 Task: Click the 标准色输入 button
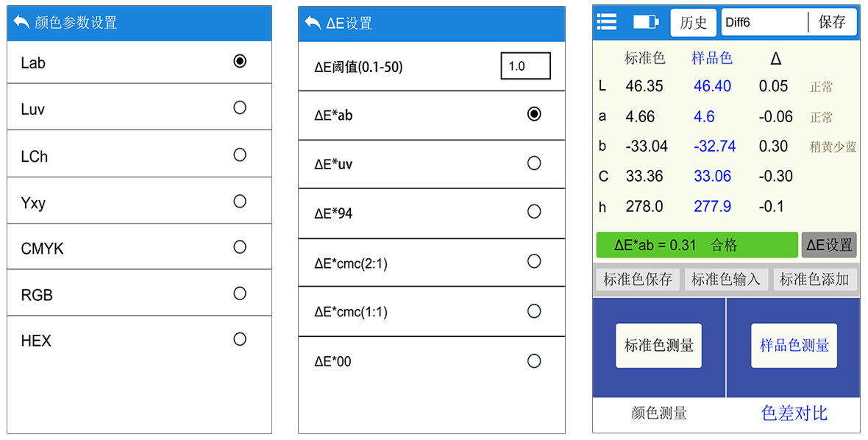click(726, 280)
